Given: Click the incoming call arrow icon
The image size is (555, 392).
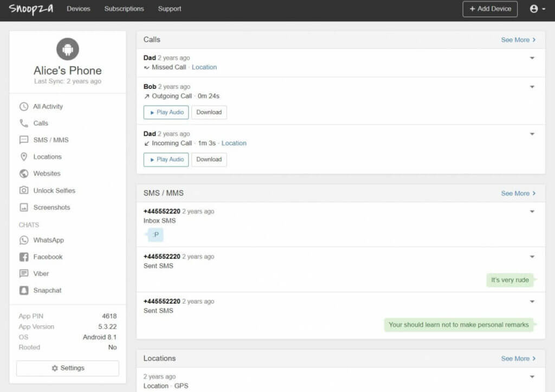Looking at the screenshot, I should (x=146, y=144).
